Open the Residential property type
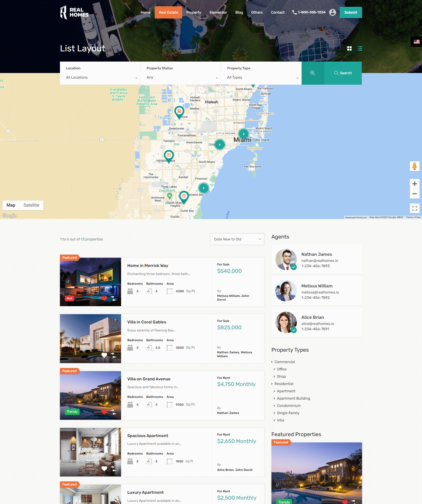Image resolution: width=422 pixels, height=504 pixels. [x=284, y=384]
